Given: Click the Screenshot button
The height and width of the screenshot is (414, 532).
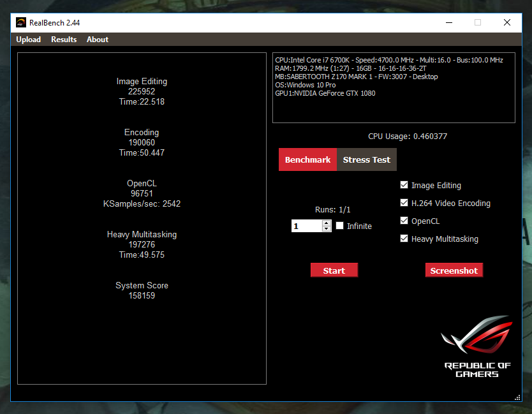Looking at the screenshot, I should 454,270.
